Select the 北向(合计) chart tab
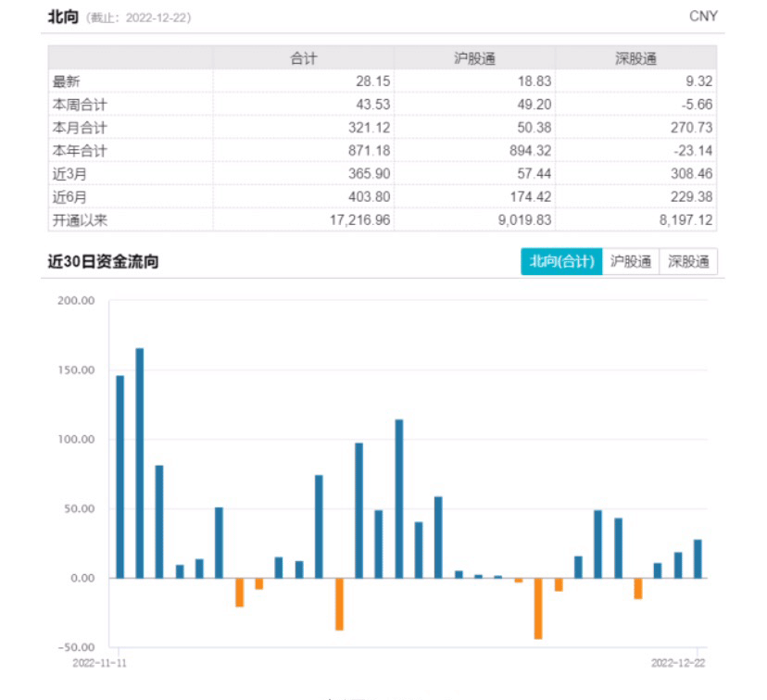The height and width of the screenshot is (700, 767). (561, 262)
